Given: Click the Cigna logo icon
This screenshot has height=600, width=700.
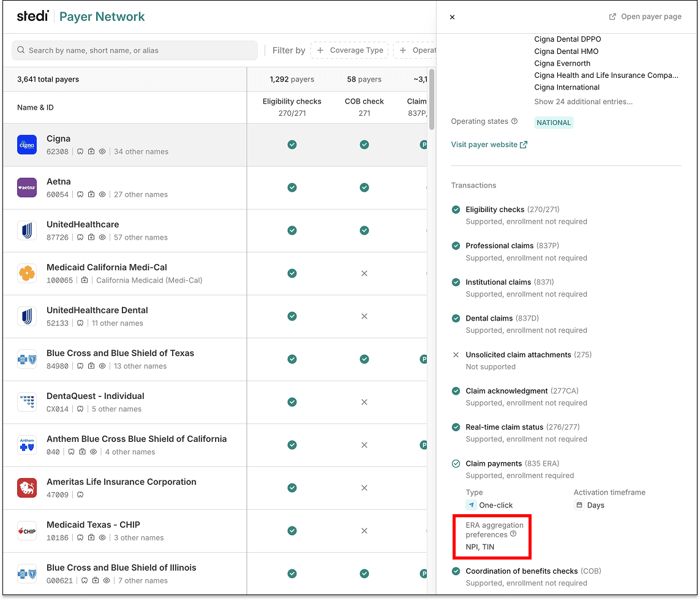Looking at the screenshot, I should 27,145.
